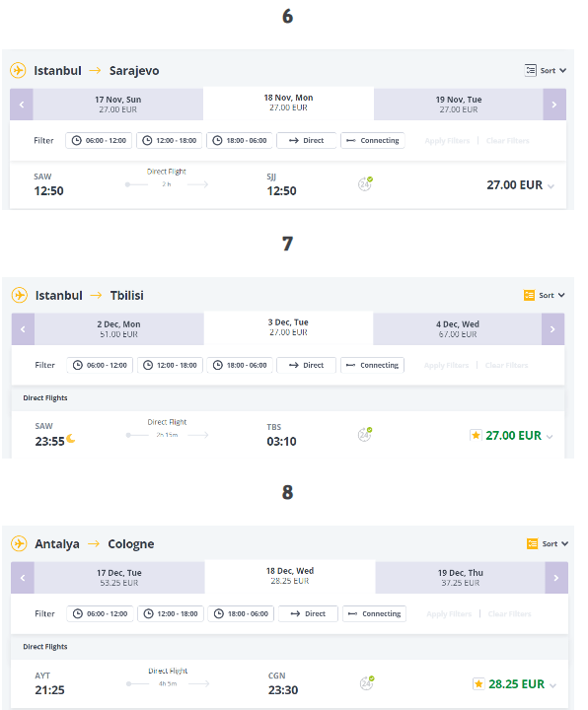Click the 24-hour badge icon on Sarajevo flight
Viewport: 588px width, 710px height.
(365, 183)
